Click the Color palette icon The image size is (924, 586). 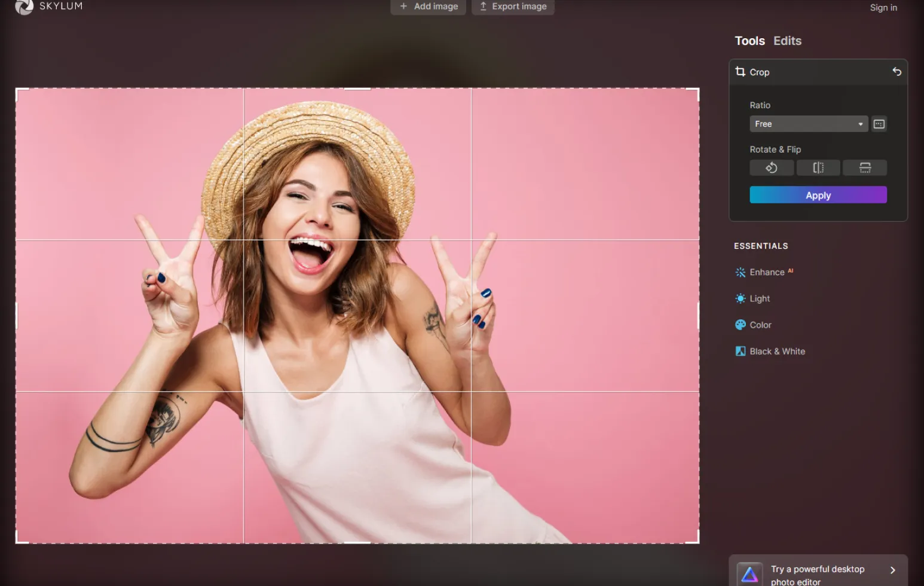(x=741, y=325)
